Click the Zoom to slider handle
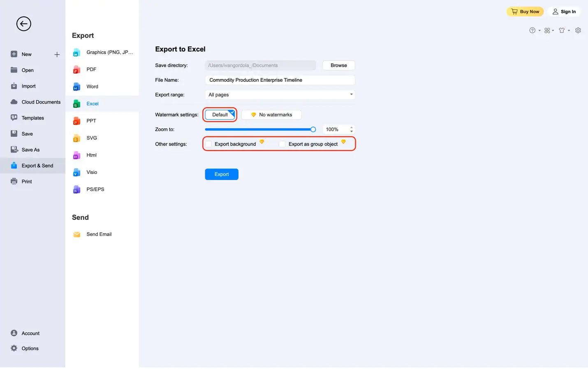Viewport: 588px width, 369px height. coord(313,129)
